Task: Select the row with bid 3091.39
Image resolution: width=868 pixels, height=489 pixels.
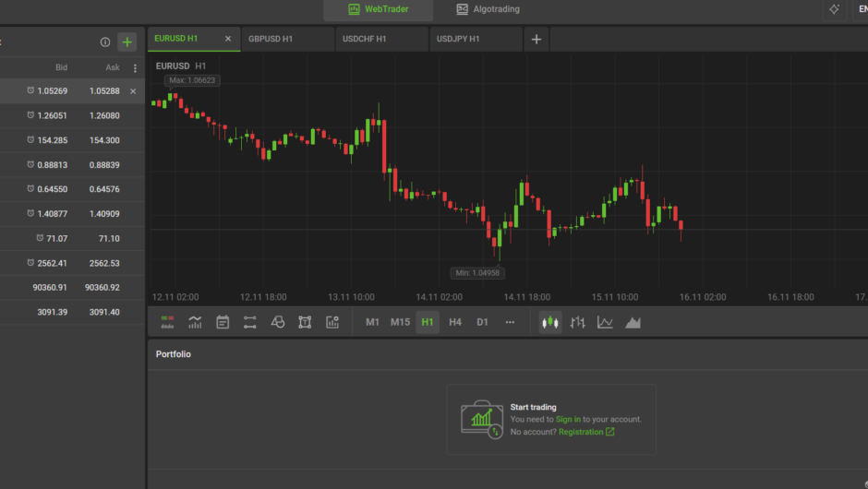Action: pyautogui.click(x=72, y=312)
